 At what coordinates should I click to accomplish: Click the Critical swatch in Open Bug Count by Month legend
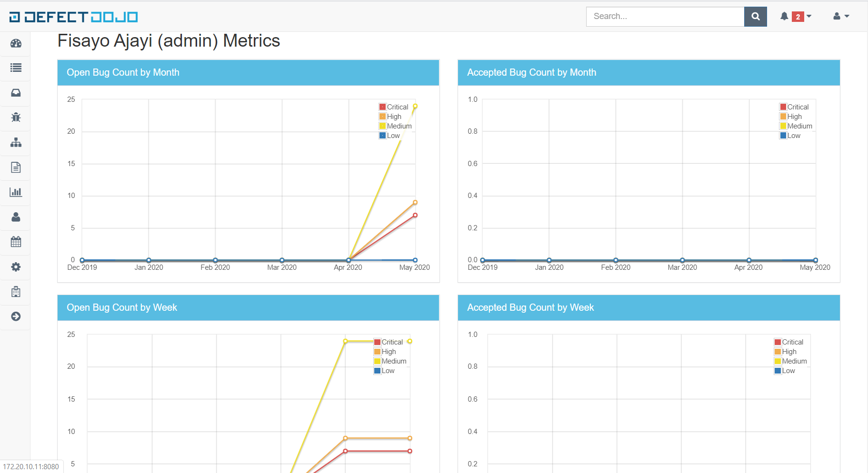[382, 107]
